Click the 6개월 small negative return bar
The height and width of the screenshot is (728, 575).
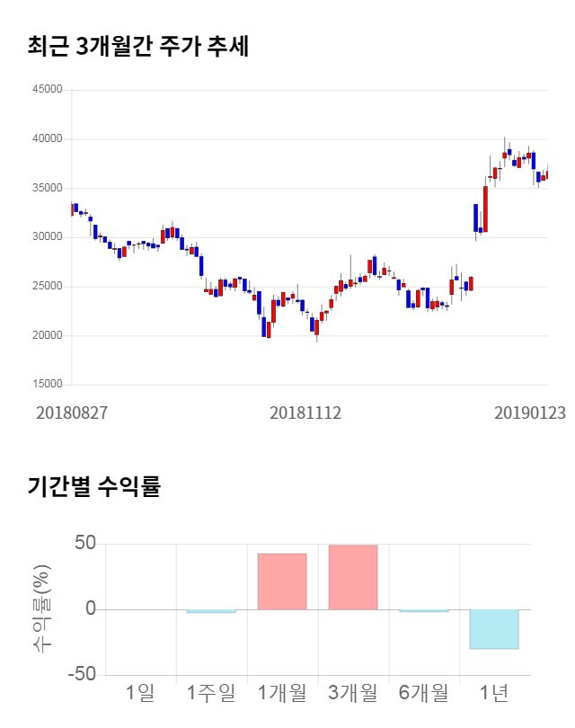(423, 611)
